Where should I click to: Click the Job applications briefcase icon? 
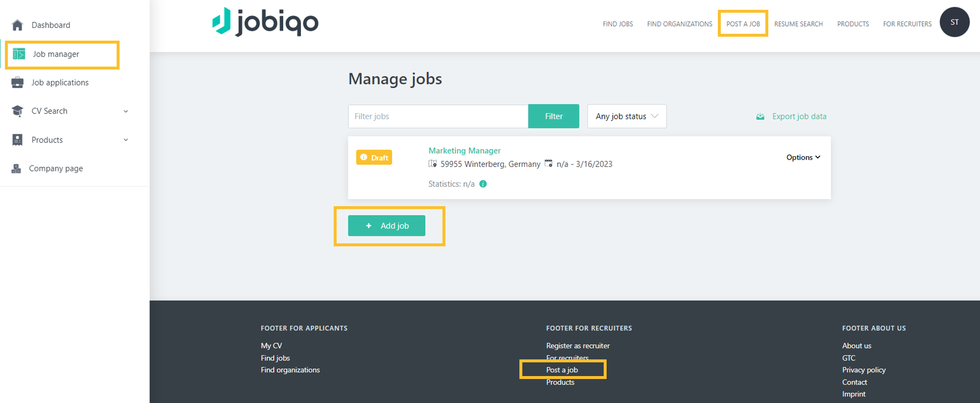[x=18, y=82]
